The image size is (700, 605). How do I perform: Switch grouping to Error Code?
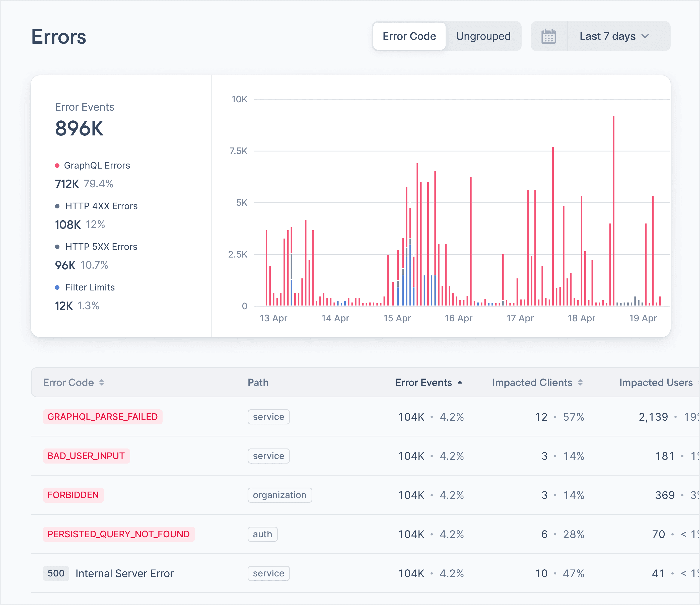tap(409, 36)
